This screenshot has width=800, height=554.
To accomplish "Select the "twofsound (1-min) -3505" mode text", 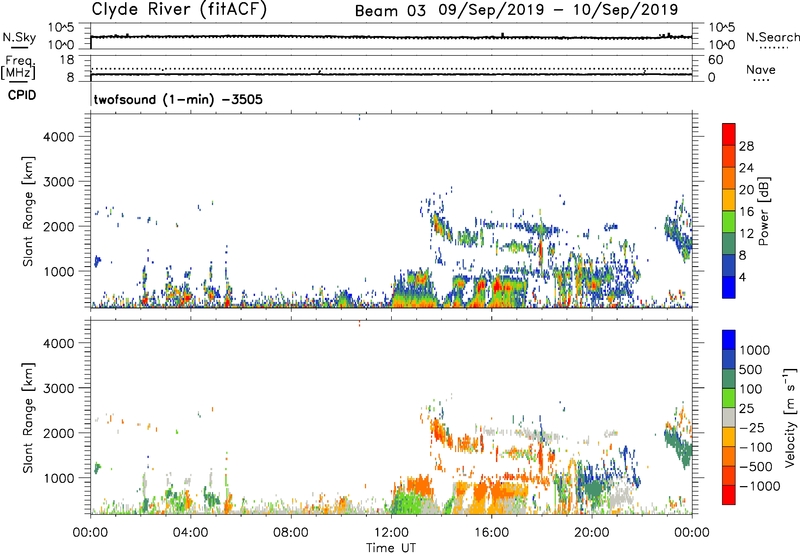I will 178,99.
